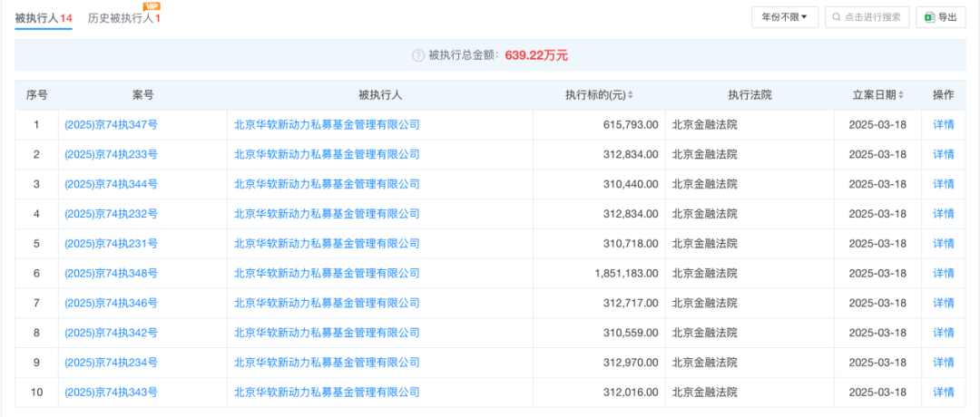Sort by 执行标的(元) column arrows
The height and width of the screenshot is (417, 980).
pos(631,95)
